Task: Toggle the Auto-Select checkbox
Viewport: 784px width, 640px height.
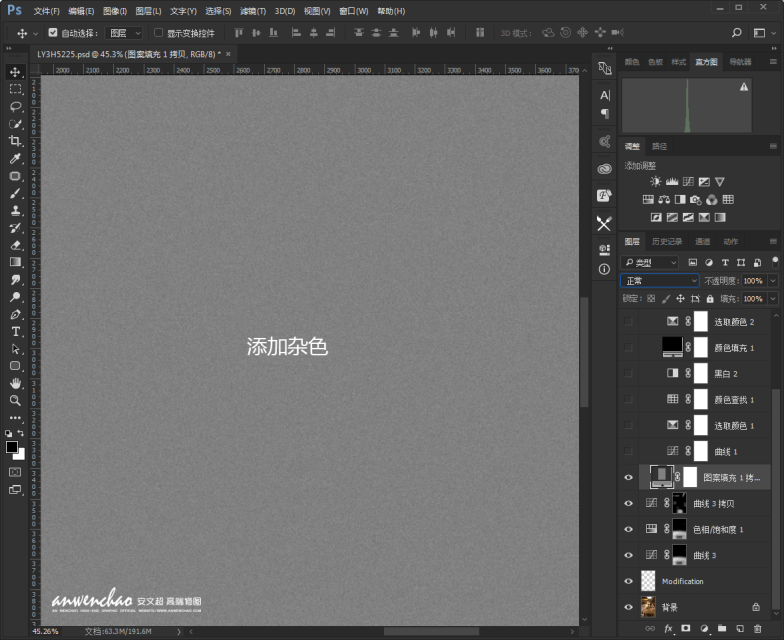Action: 52,32
